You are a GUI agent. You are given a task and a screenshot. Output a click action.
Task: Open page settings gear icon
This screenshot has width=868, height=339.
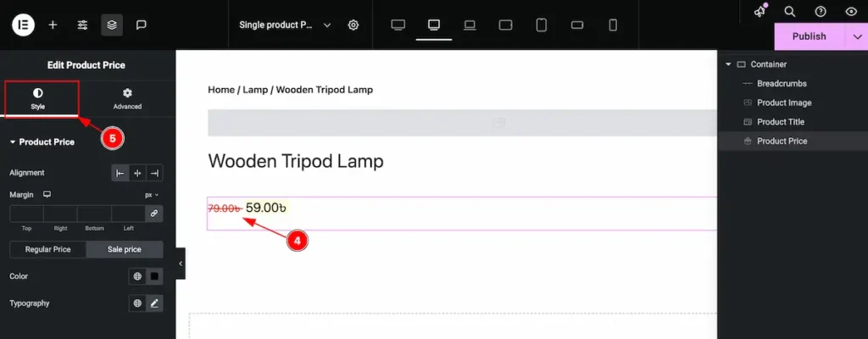(x=353, y=25)
